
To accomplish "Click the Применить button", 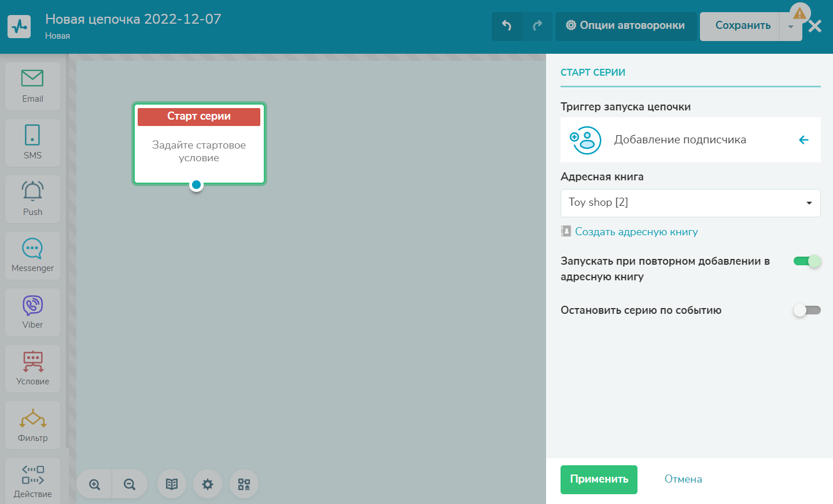I will pos(599,480).
